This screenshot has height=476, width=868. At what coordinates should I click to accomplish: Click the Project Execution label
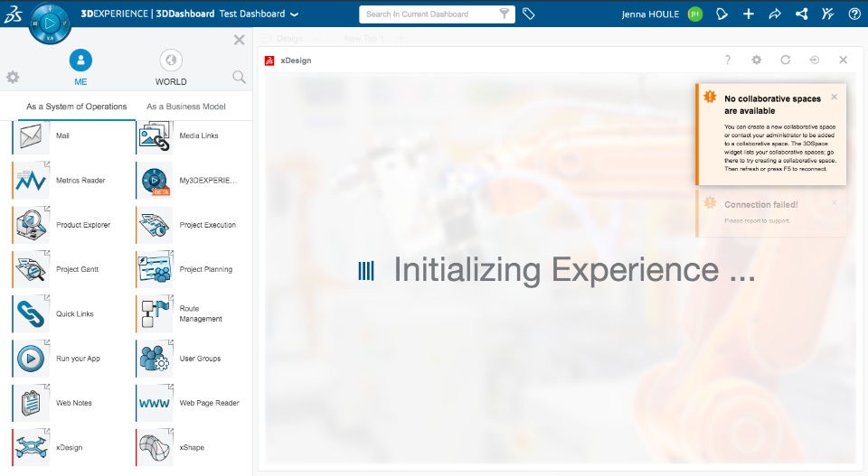click(x=208, y=225)
